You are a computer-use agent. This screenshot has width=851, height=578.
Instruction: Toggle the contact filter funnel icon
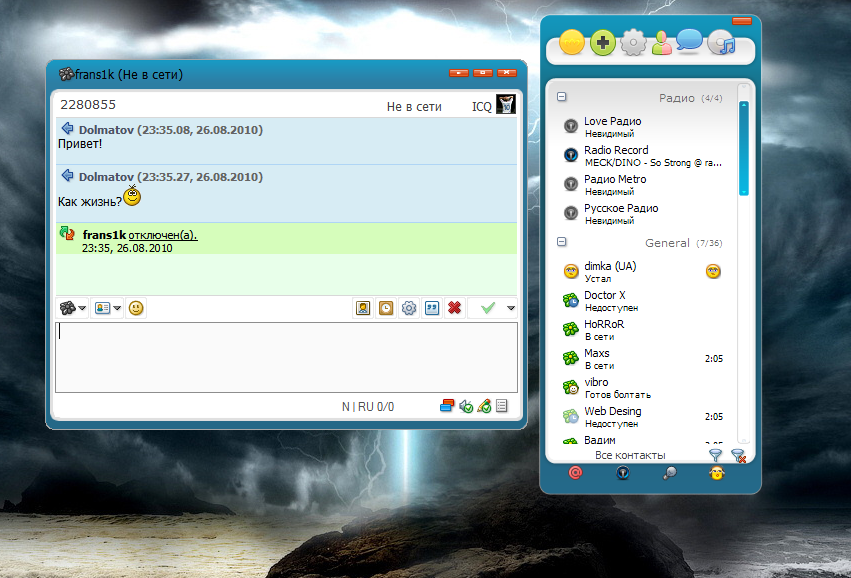715,455
